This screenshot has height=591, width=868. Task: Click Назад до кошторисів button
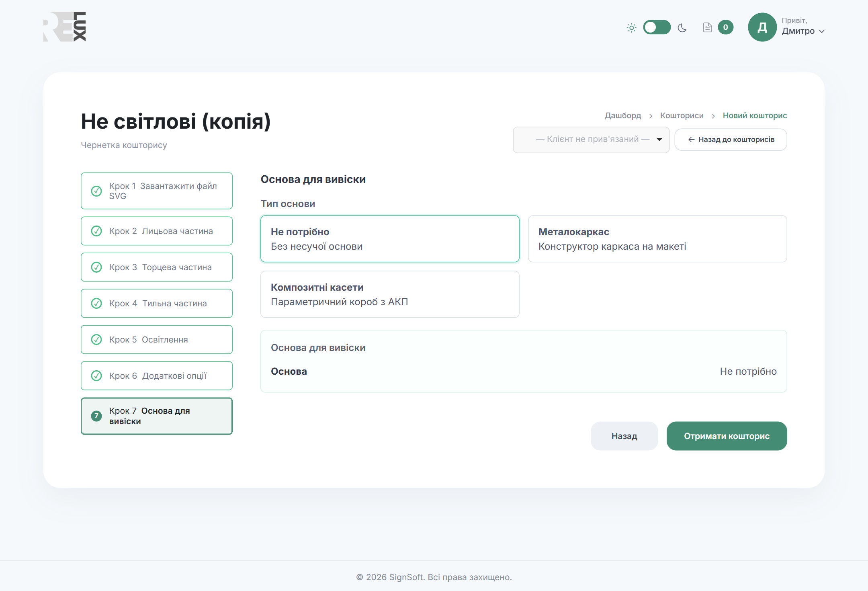pos(731,140)
